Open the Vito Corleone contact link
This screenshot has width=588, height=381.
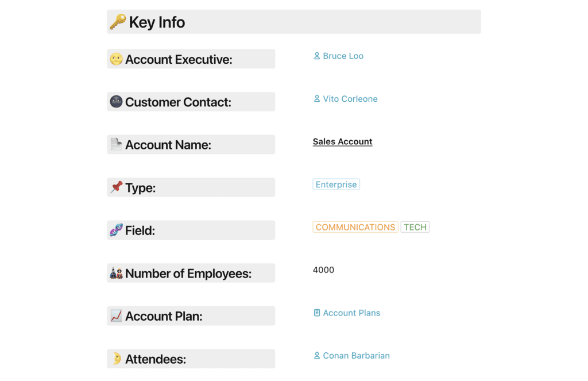pos(350,99)
